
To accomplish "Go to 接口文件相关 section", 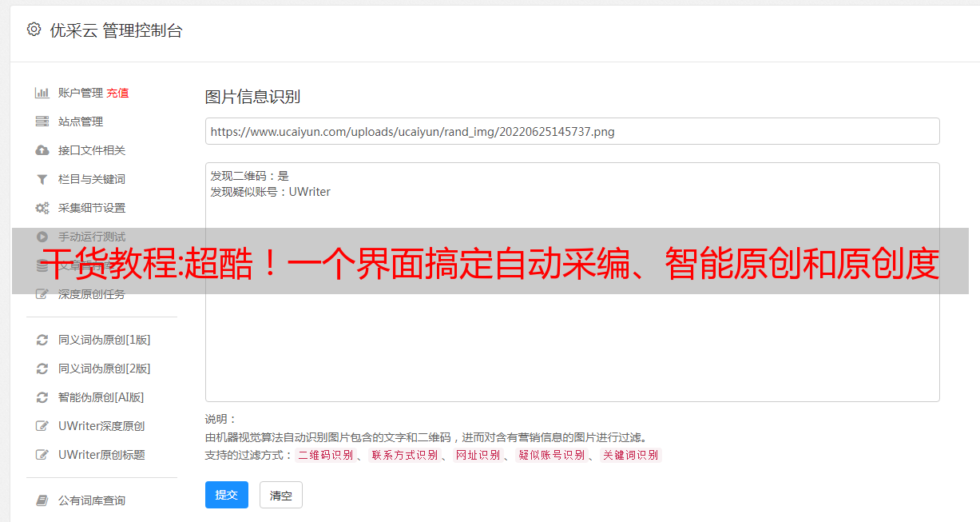I will pos(92,150).
